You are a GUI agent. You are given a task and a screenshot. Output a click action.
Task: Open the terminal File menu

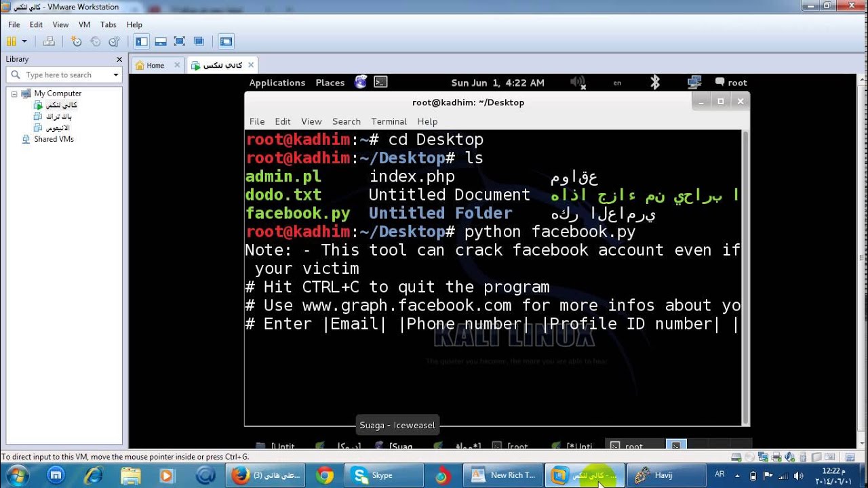point(257,121)
